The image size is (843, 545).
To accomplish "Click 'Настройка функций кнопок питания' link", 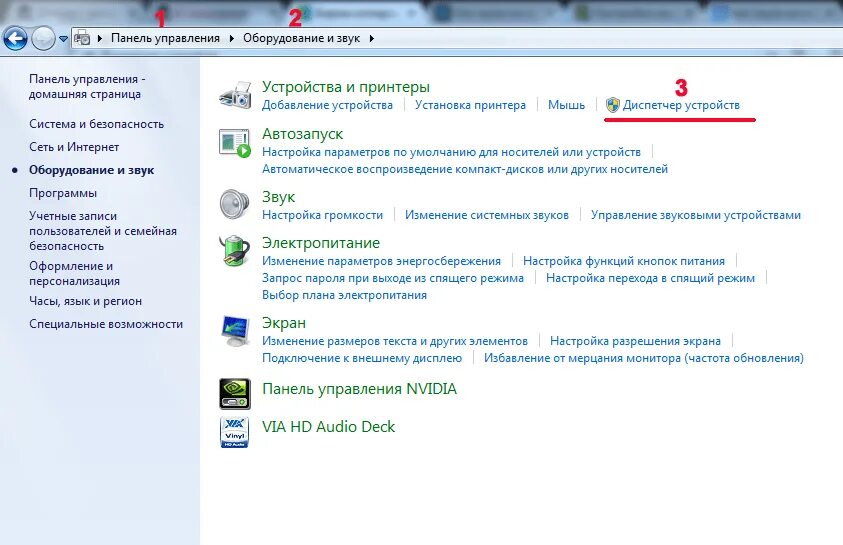I will point(624,261).
